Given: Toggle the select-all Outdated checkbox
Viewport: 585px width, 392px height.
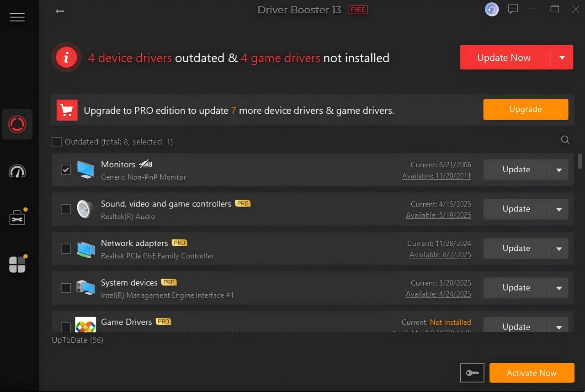Looking at the screenshot, I should pos(57,142).
